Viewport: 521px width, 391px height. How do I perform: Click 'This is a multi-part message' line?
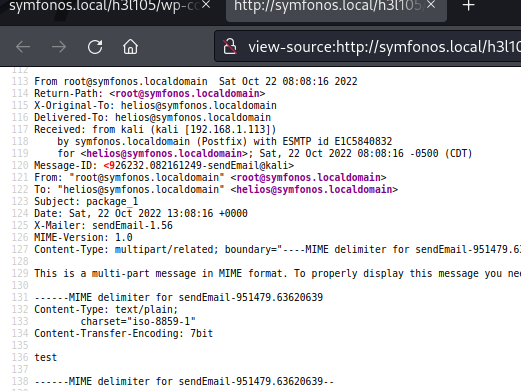point(277,273)
